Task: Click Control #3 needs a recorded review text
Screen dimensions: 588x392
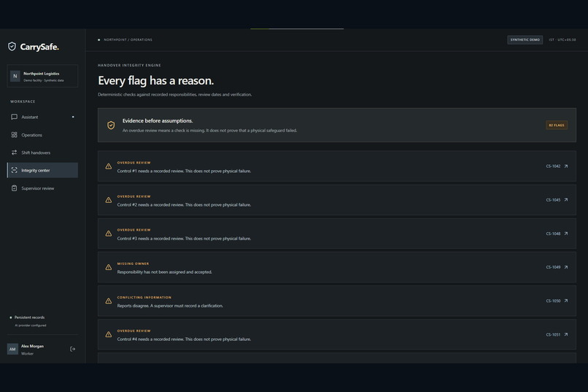Action: point(184,239)
